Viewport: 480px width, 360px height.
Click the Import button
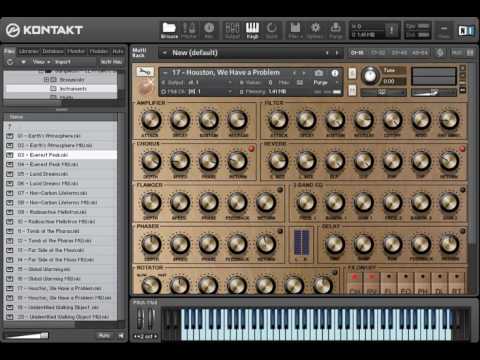63,62
